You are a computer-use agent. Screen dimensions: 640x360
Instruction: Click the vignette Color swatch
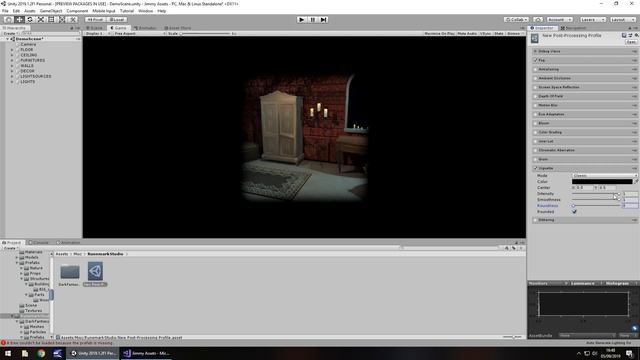tap(602, 181)
